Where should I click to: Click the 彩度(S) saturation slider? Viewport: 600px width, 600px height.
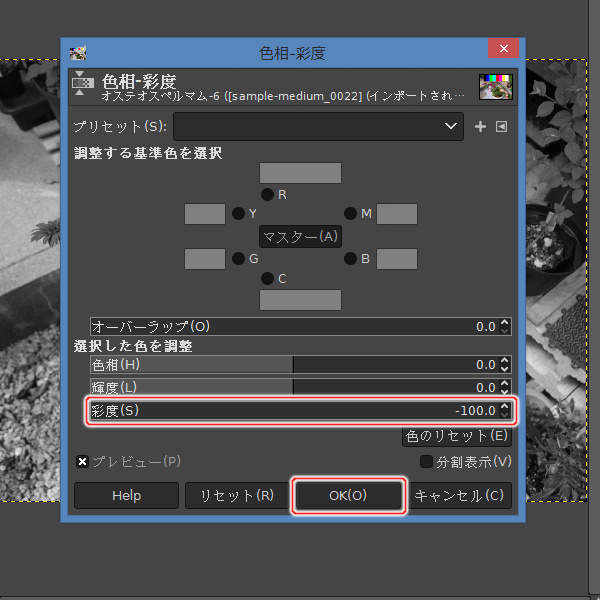point(301,411)
